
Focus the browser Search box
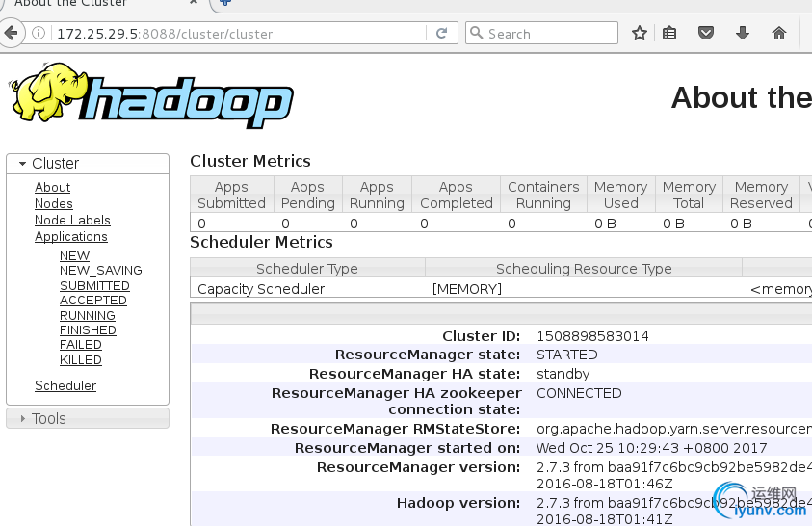click(x=541, y=33)
